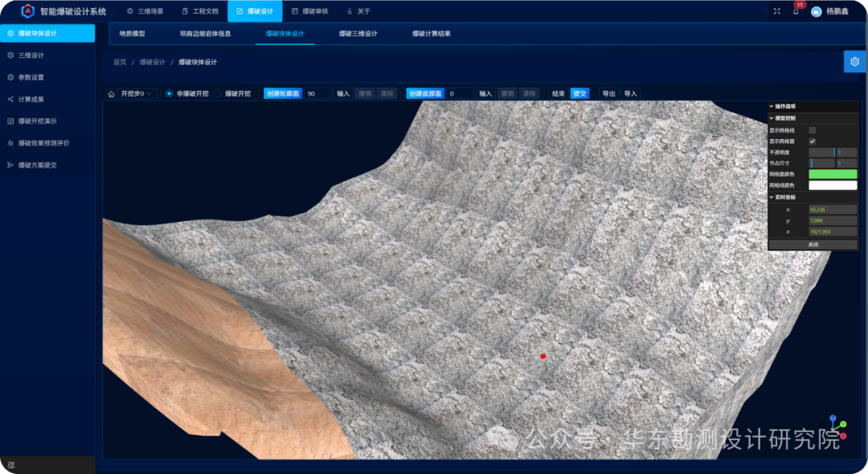Toggle the fullscreen icon in the top bar
Viewport: 868px width, 474px height.
coord(776,11)
